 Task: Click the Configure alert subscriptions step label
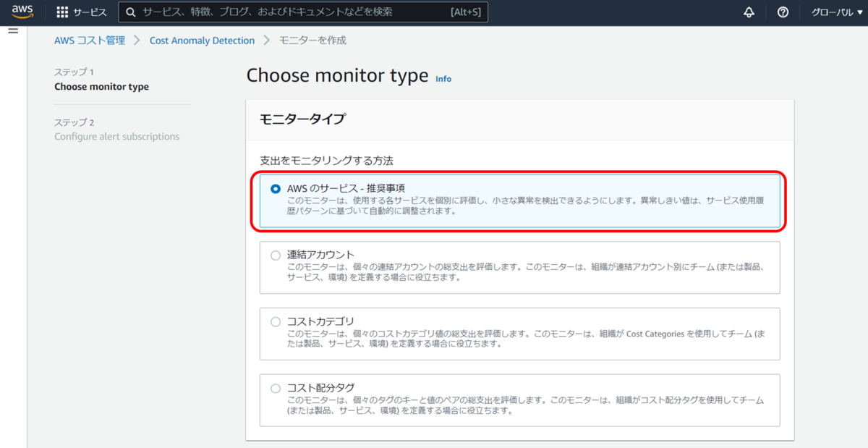coord(116,137)
